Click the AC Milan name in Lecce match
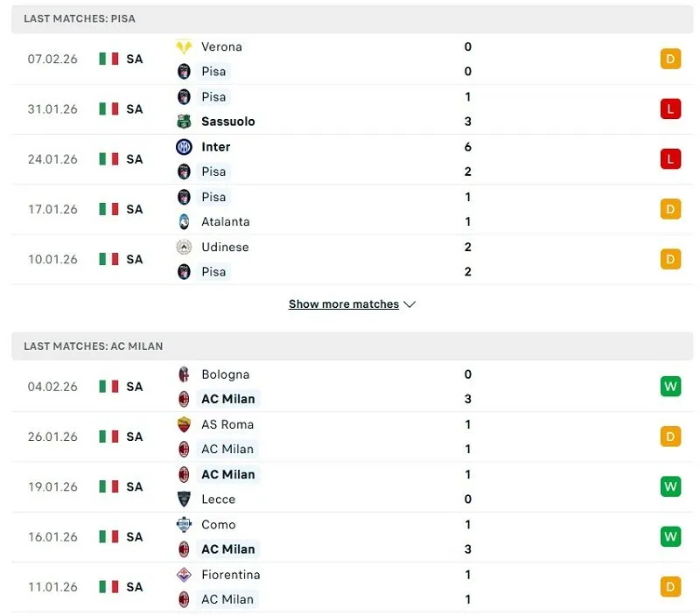700x615 pixels. pyautogui.click(x=228, y=474)
